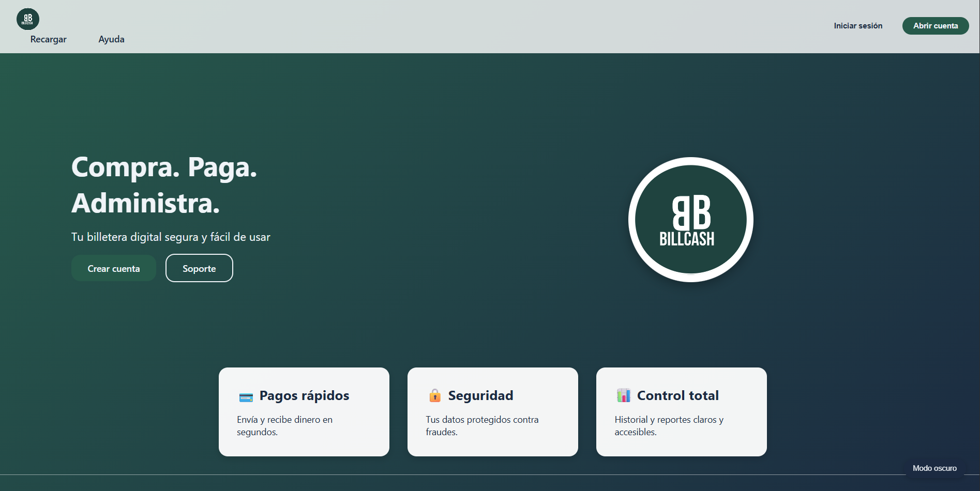Toggle Modo oscuro dark mode

coord(934,468)
